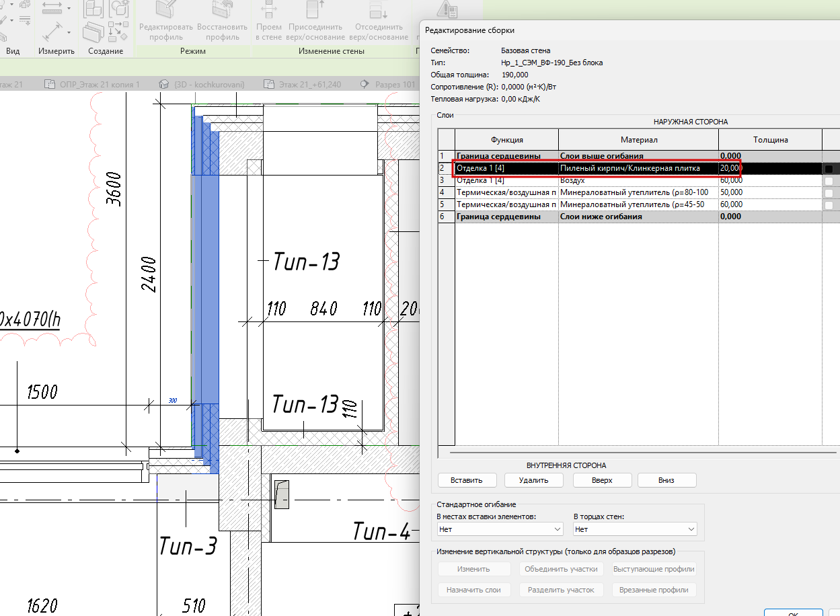
Task: Click the Назначить слои button
Action: click(473, 590)
